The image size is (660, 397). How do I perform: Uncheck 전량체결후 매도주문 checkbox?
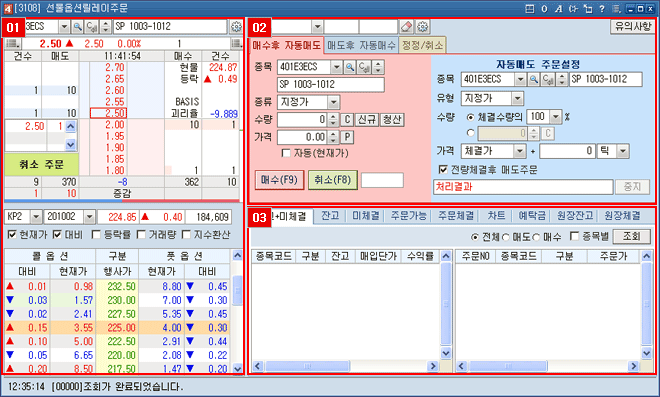pyautogui.click(x=443, y=169)
